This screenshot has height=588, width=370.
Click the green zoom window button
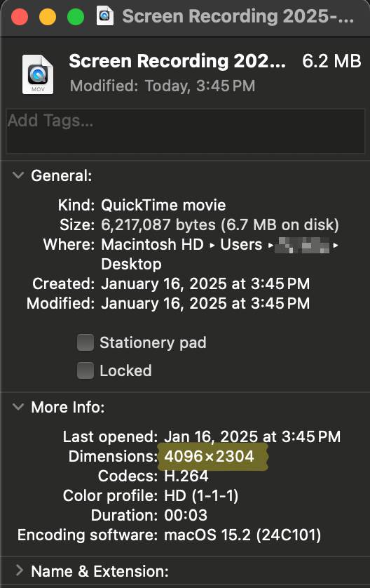pos(76,17)
